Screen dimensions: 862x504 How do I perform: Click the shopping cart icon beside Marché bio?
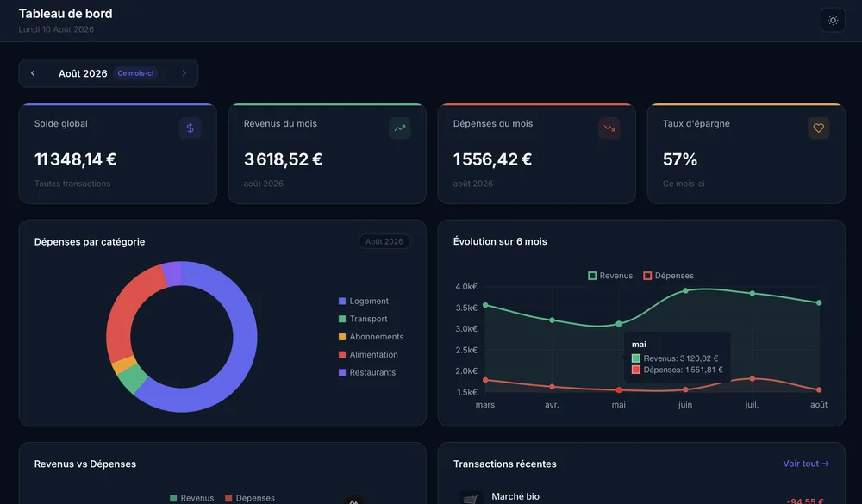click(x=470, y=498)
